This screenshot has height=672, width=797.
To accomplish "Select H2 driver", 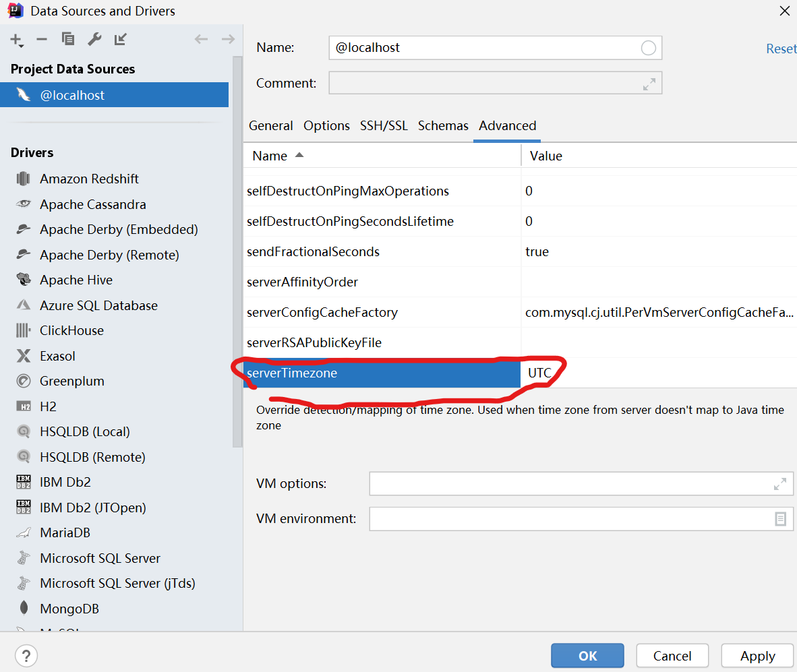I will point(48,406).
